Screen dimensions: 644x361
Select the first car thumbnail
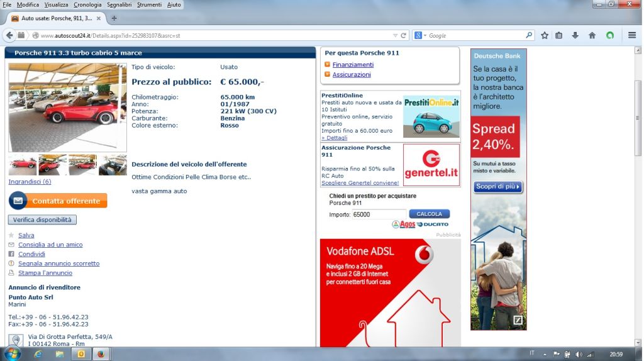pos(23,165)
